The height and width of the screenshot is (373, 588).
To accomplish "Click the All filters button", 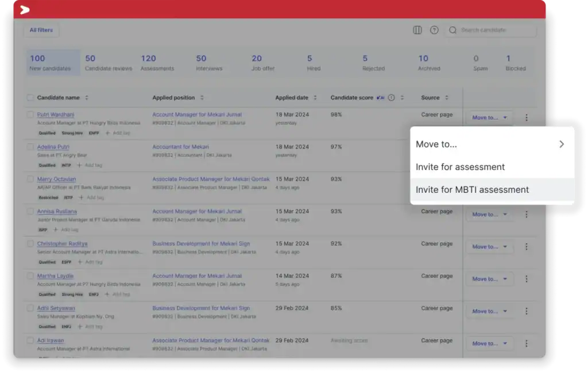I will [41, 30].
